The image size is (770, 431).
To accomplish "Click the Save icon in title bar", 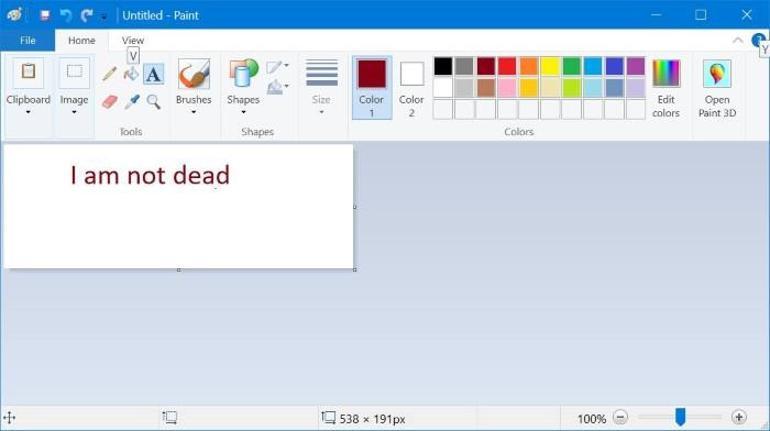I will (x=44, y=15).
